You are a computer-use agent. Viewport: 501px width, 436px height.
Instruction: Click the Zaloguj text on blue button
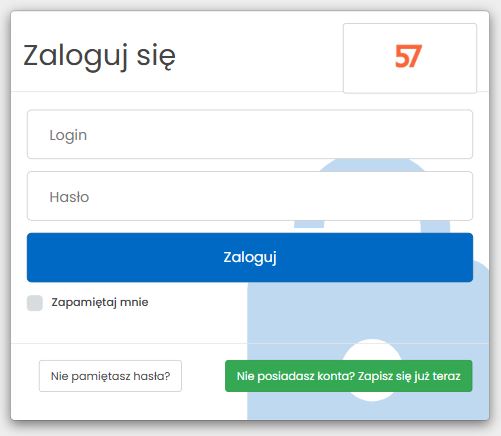tap(250, 258)
